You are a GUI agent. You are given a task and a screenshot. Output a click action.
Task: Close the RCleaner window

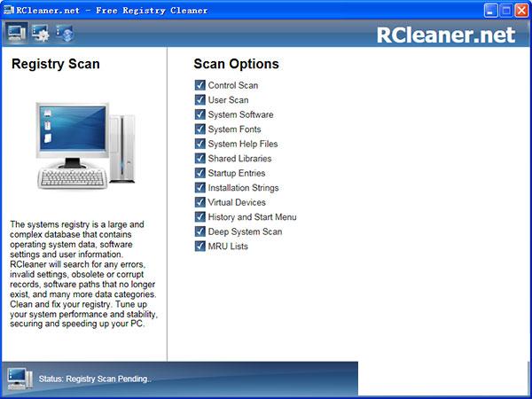(x=521, y=10)
